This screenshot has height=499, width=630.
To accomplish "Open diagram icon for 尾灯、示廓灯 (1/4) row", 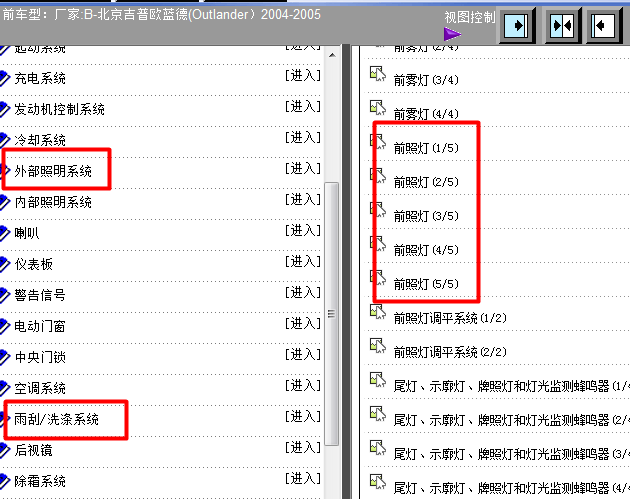I will [378, 380].
